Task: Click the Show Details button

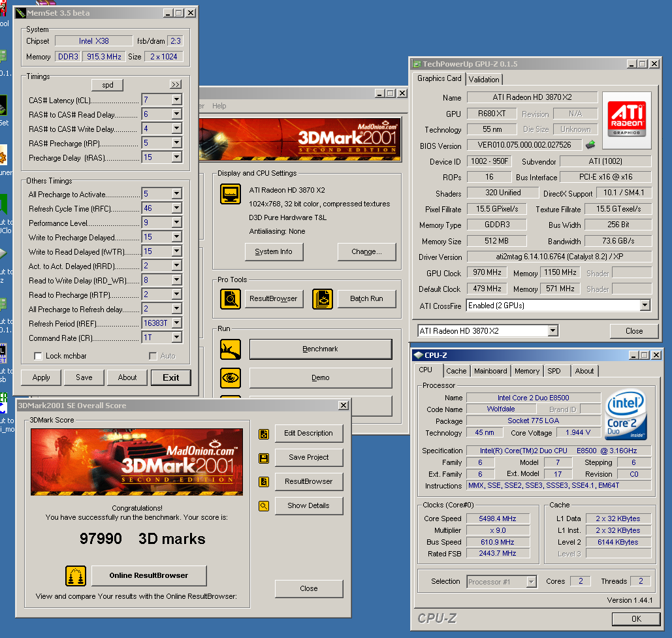Action: click(308, 506)
